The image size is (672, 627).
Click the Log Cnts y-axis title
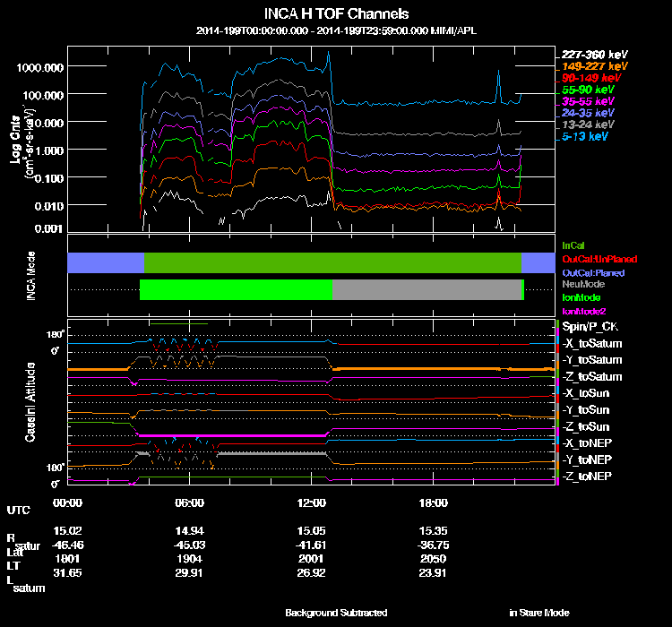point(15,139)
